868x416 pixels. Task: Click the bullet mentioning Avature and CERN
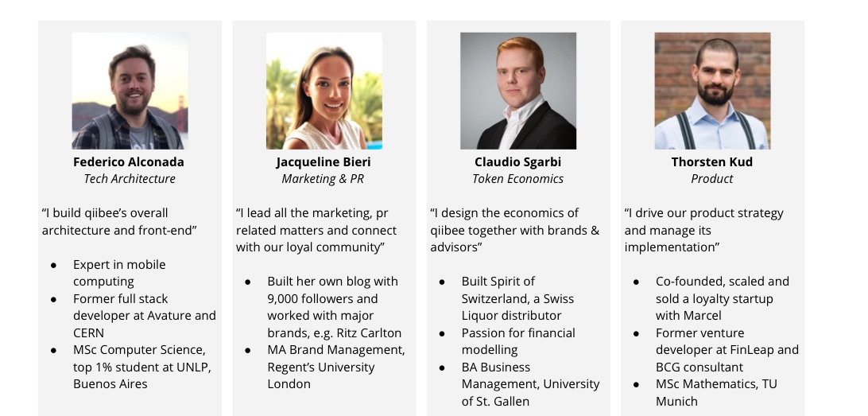(x=145, y=316)
